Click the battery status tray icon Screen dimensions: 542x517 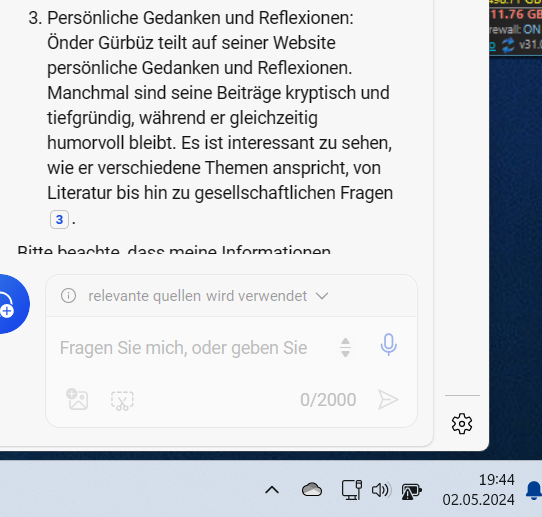point(411,491)
